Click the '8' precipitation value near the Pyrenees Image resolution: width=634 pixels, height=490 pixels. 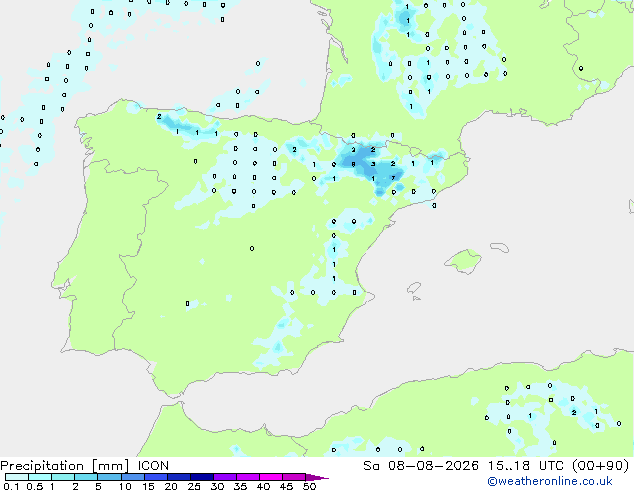coord(353,164)
